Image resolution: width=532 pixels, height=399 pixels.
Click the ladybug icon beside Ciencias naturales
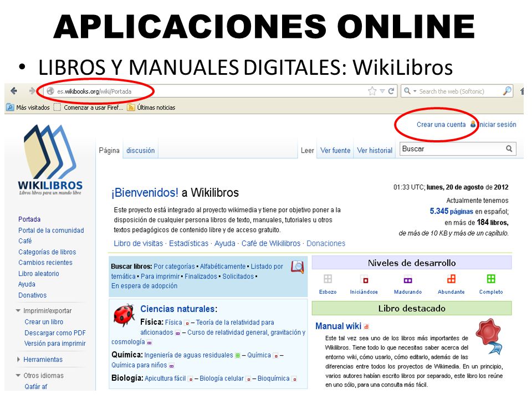(124, 315)
